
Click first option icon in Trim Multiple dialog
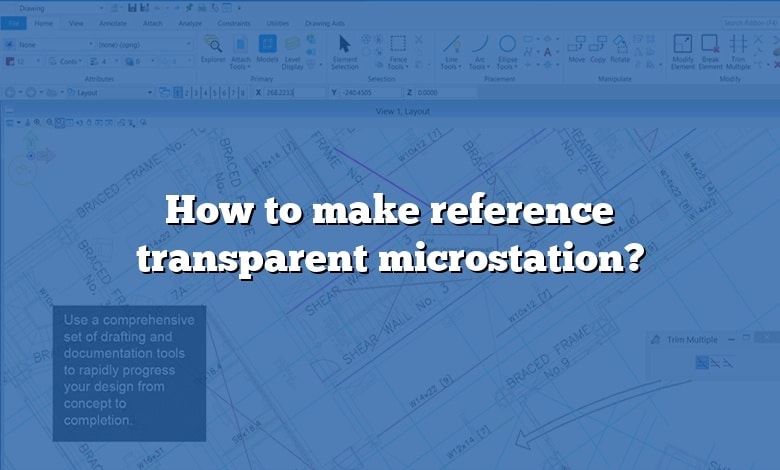(702, 363)
